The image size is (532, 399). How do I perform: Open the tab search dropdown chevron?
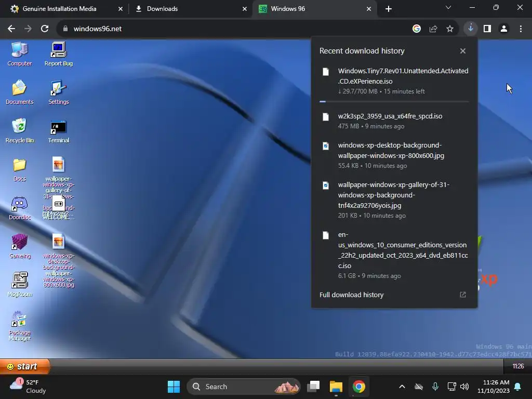click(x=448, y=7)
